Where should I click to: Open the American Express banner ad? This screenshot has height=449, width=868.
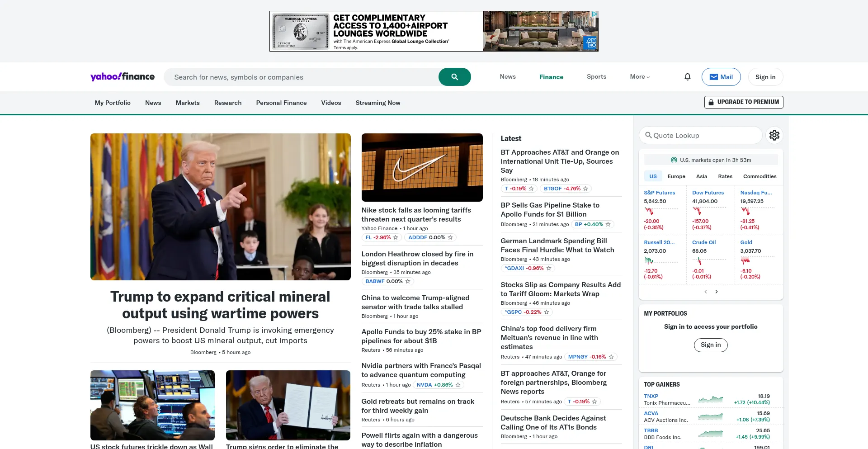coord(434,31)
